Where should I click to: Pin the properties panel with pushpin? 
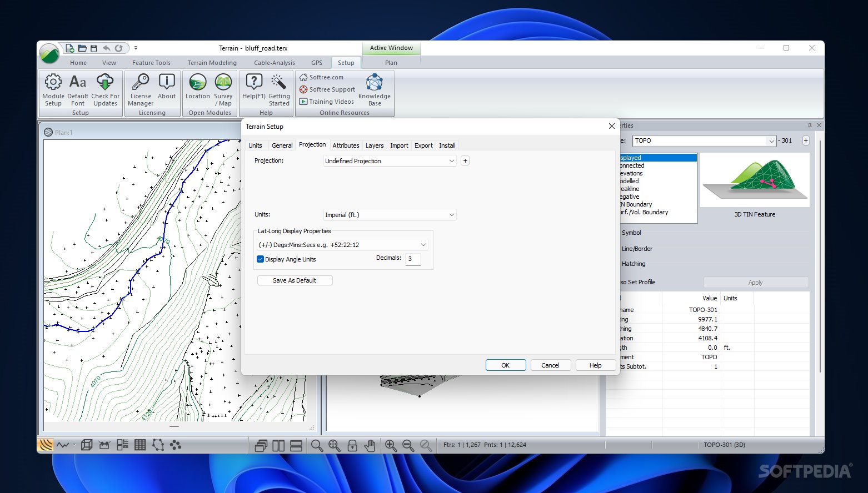(810, 125)
